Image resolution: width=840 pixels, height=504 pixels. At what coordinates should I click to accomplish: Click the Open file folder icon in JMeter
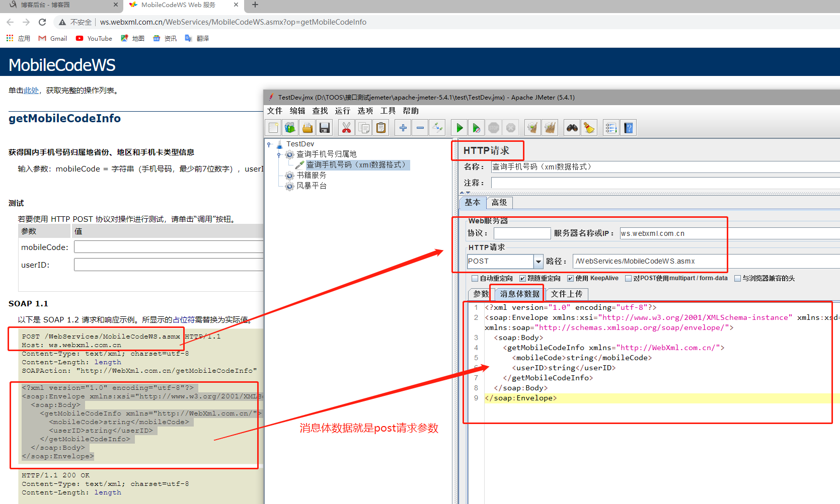308,128
